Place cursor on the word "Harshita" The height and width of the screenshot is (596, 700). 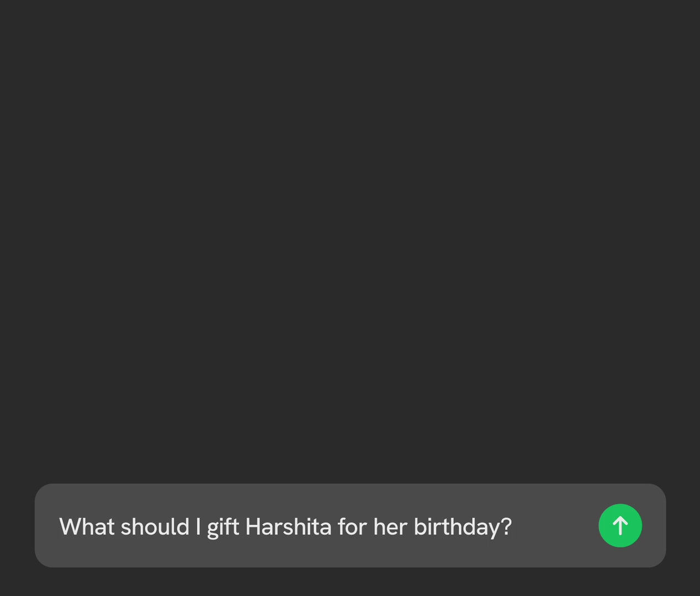pyautogui.click(x=288, y=526)
